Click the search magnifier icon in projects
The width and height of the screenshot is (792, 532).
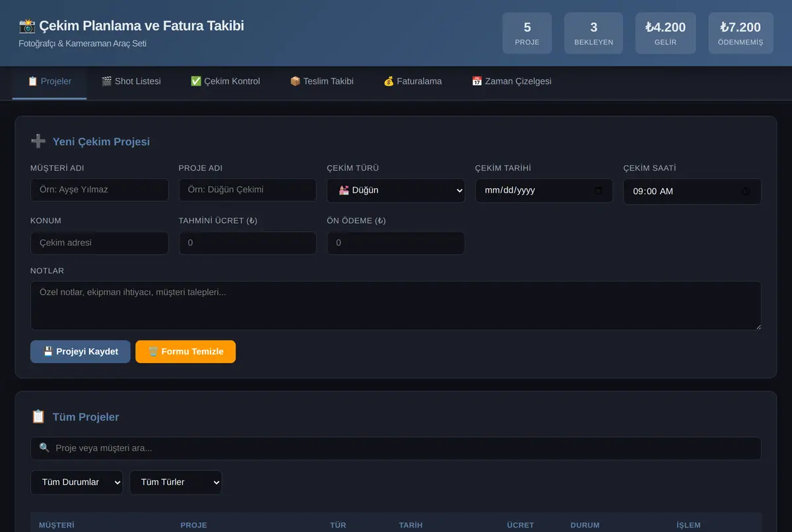tap(44, 448)
